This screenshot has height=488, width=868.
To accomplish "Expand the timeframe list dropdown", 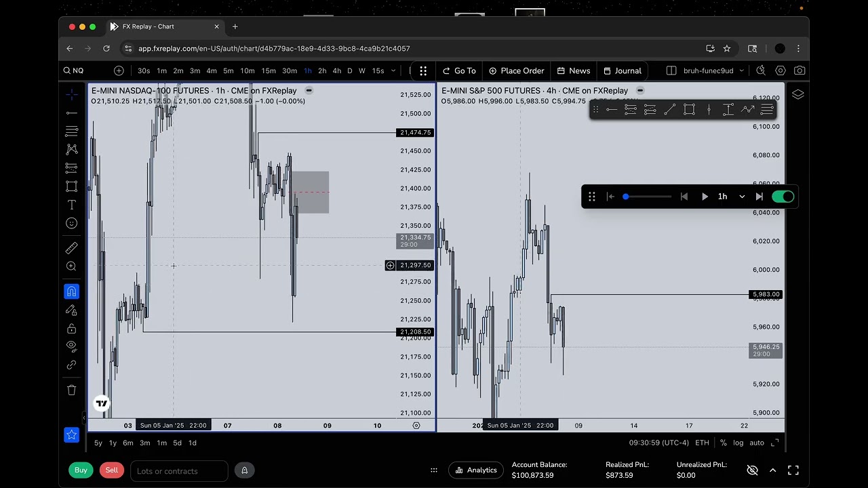I will pyautogui.click(x=393, y=70).
